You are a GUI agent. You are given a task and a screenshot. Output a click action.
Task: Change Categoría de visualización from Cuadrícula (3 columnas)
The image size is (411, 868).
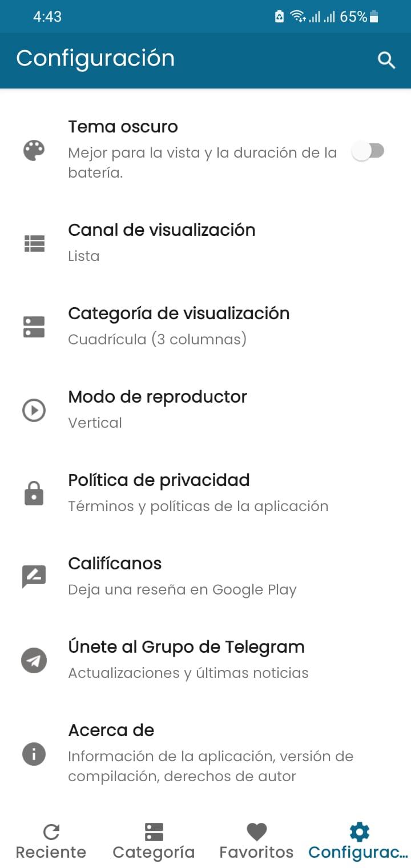click(x=205, y=327)
